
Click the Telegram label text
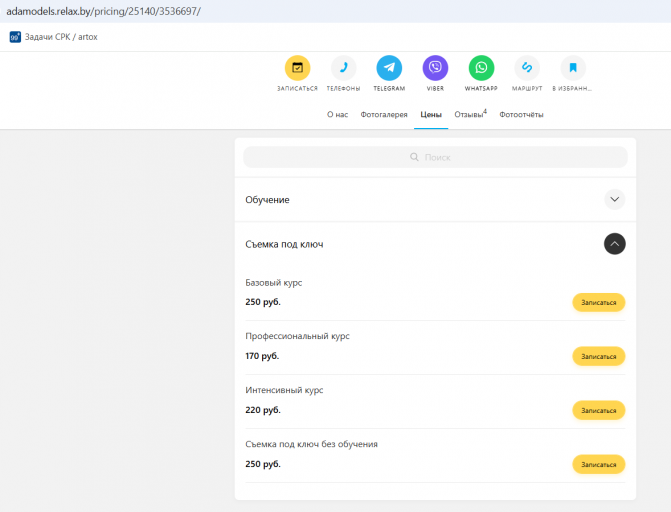(389, 89)
